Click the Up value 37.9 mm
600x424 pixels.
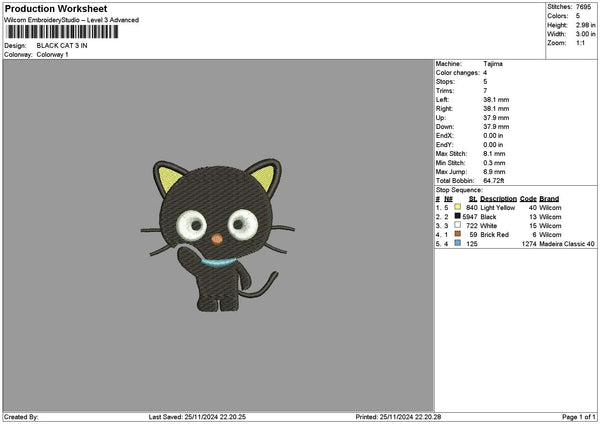tap(496, 118)
